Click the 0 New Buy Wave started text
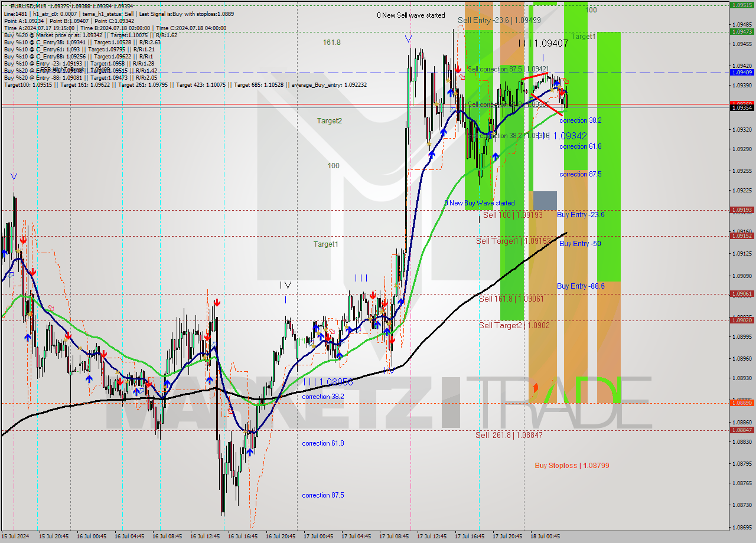 coord(480,202)
